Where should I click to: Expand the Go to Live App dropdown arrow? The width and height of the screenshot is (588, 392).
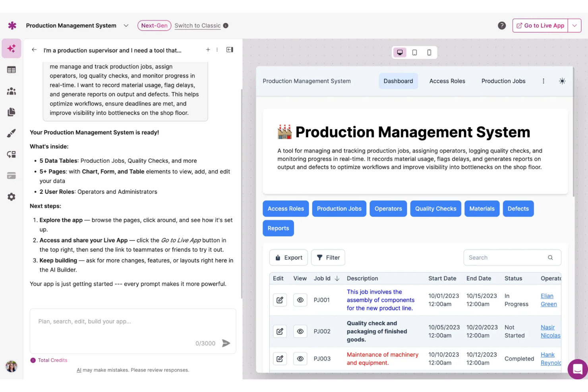tap(574, 25)
